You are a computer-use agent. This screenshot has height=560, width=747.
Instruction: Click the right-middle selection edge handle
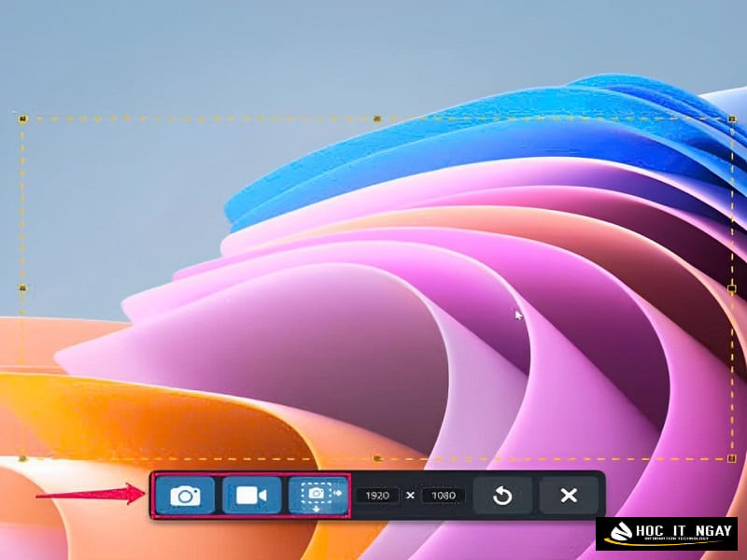click(733, 288)
